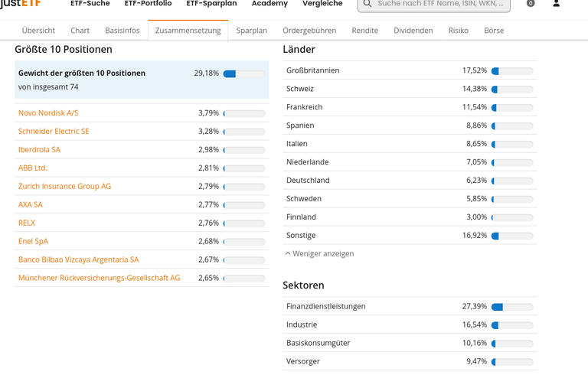The height and width of the screenshot is (375, 588).
Task: Collapse countries list with Weniger anzeigen
Action: pyautogui.click(x=319, y=253)
